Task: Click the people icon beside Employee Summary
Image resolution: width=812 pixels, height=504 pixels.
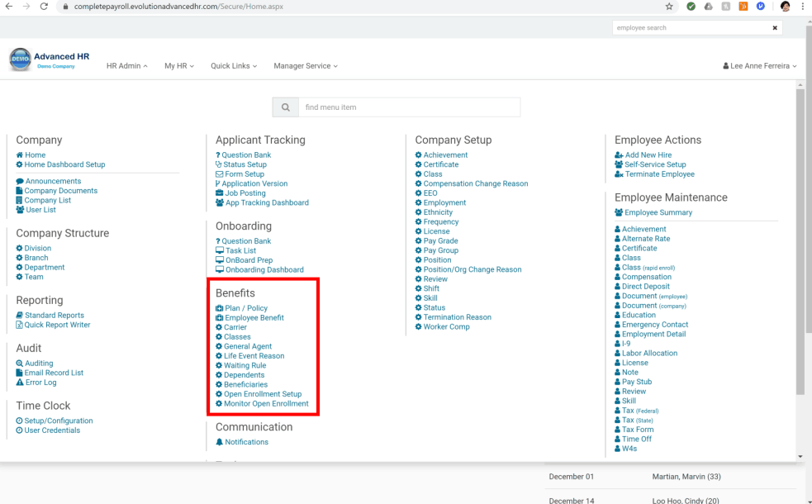Action: 619,212
